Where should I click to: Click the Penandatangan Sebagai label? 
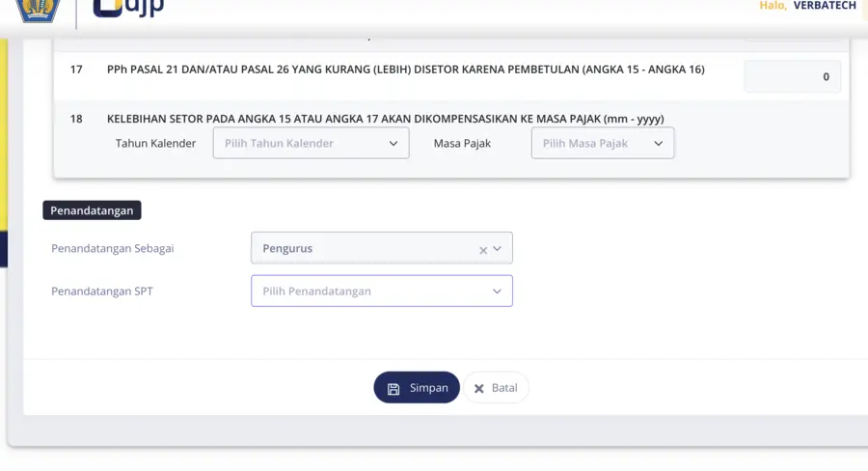pos(113,248)
